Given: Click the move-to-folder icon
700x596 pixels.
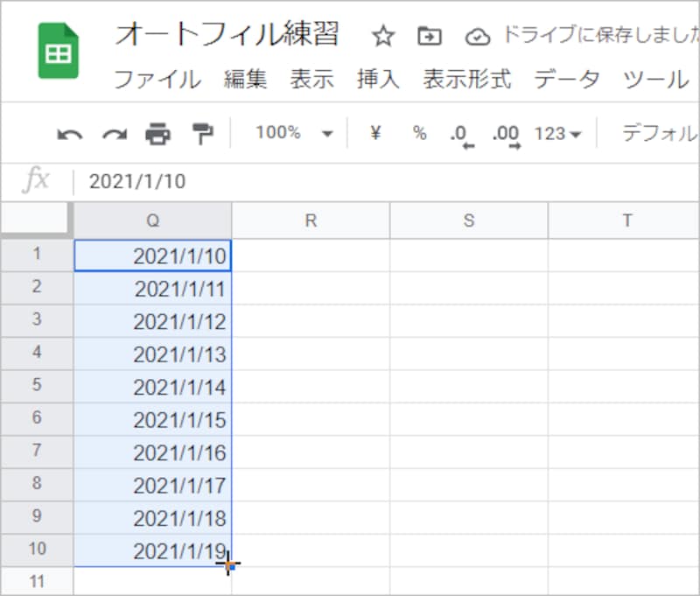Looking at the screenshot, I should pos(429,37).
